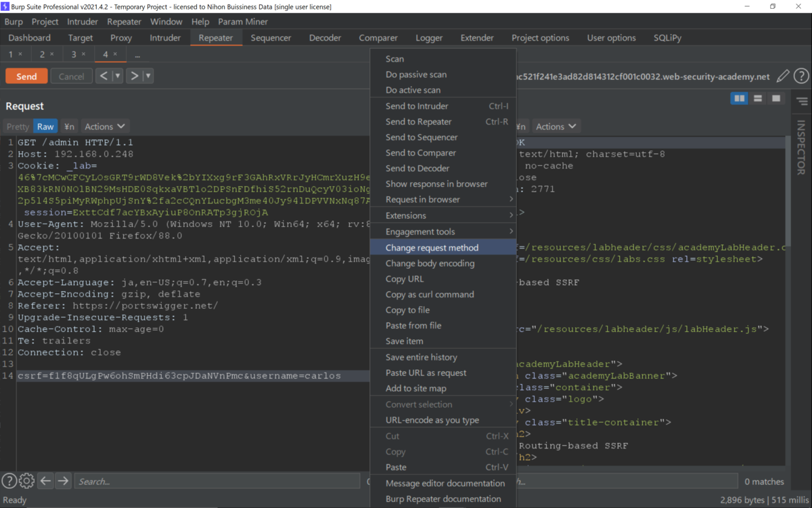Toggle non-printable characters in Response panel
The width and height of the screenshot is (812, 508).
click(x=520, y=126)
